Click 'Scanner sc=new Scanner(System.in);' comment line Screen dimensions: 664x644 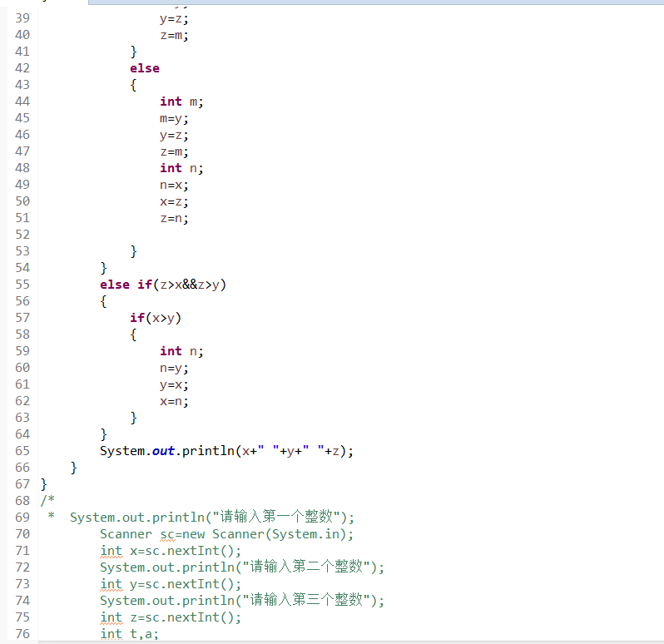pyautogui.click(x=226, y=534)
